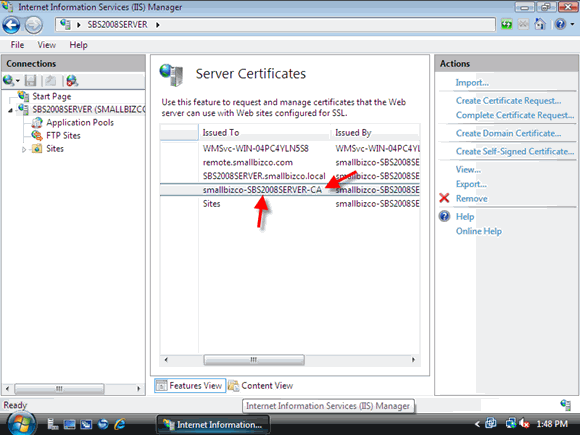Viewport: 580px width, 435px height.
Task: Open the dropdown arrow next to Create New Connection
Action: 18,81
